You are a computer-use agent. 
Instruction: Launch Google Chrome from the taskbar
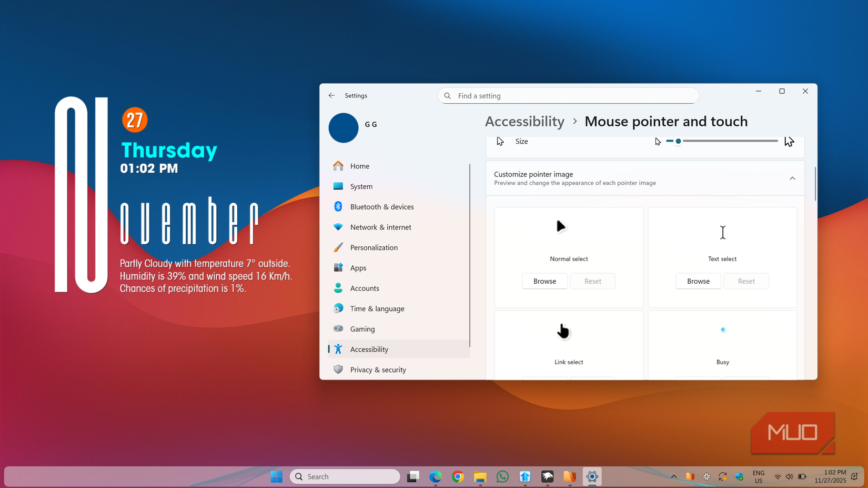458,476
